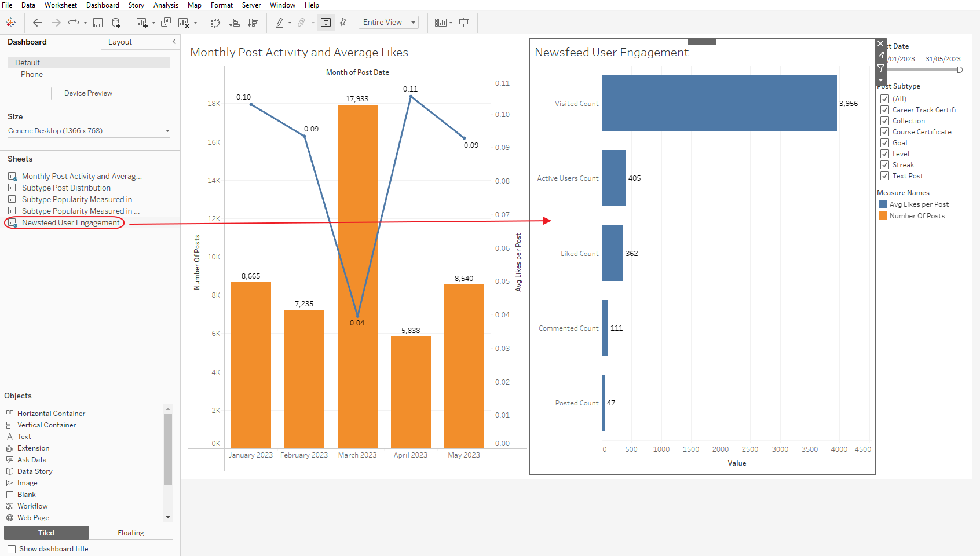The image size is (980, 556).
Task: Uncheck the Text Post checkbox
Action: coord(884,175)
